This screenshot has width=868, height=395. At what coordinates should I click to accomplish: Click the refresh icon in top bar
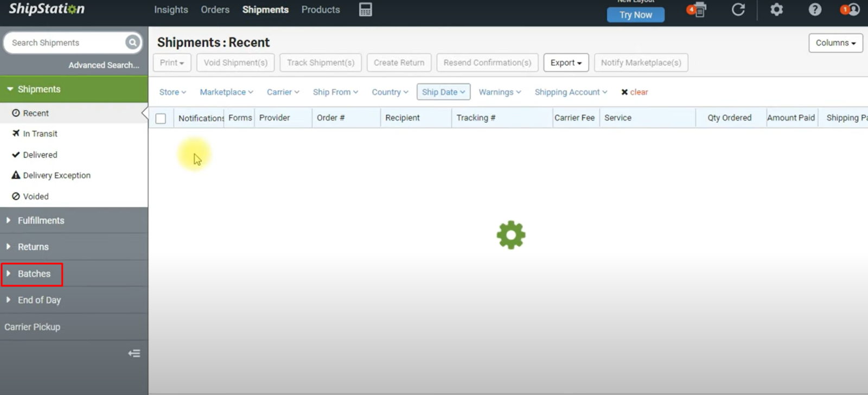tap(738, 10)
